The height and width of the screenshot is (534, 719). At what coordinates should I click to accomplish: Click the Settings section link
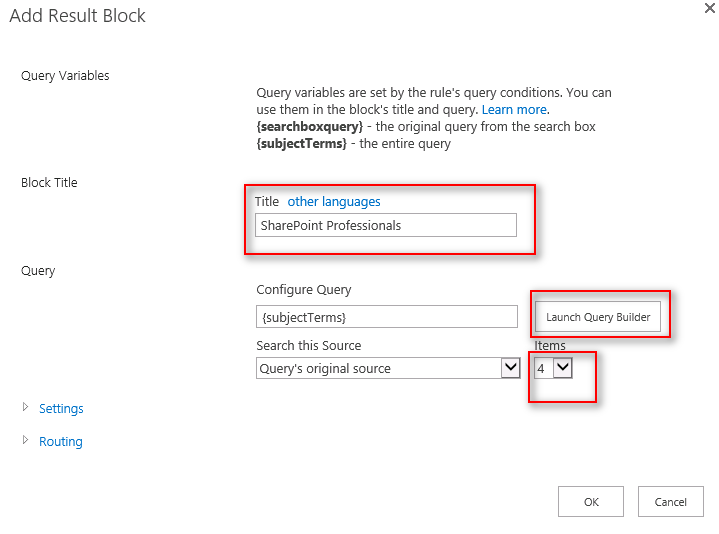coord(61,409)
